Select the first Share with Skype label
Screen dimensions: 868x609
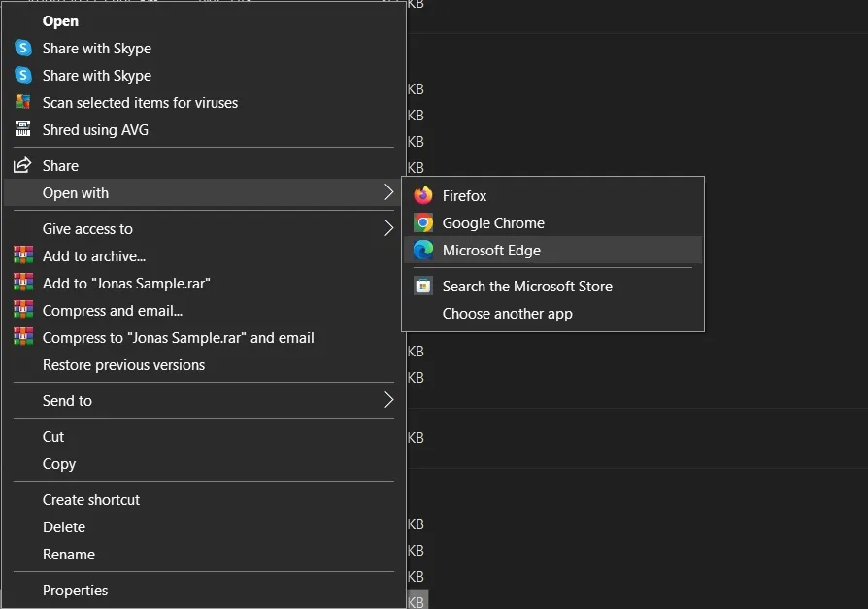97,49
